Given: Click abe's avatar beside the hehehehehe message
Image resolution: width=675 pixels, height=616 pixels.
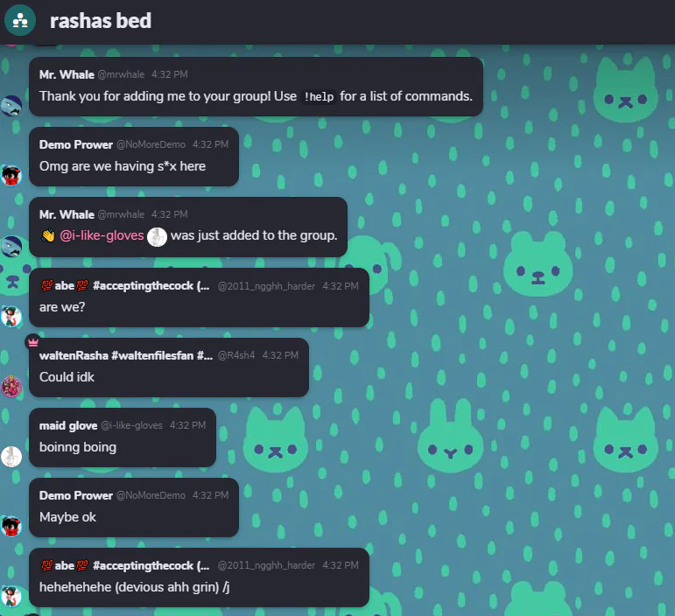Looking at the screenshot, I should click(x=11, y=597).
